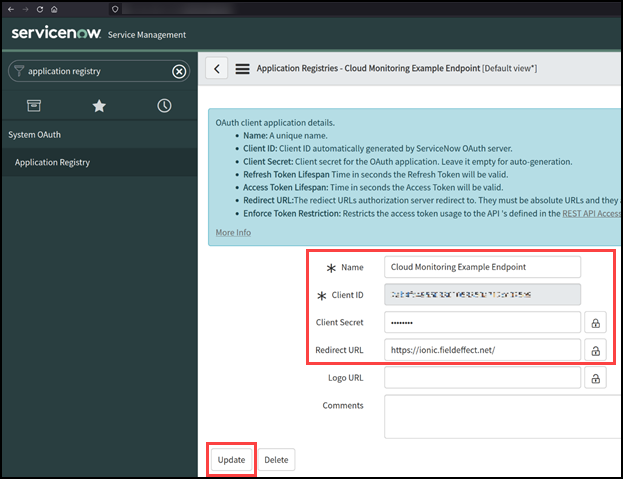Click the Client Secret label
Image resolution: width=623 pixels, height=479 pixels.
tap(339, 323)
